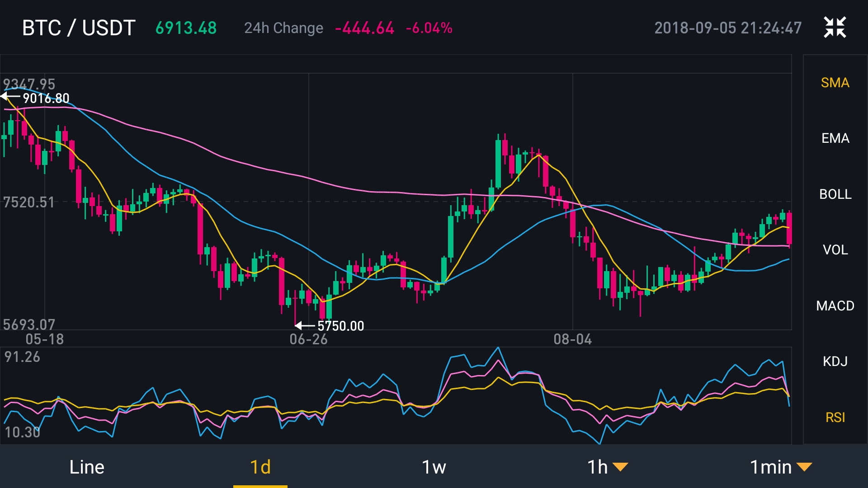868x488 pixels.
Task: Tap the 06-26 date axis label
Action: pyautogui.click(x=308, y=339)
